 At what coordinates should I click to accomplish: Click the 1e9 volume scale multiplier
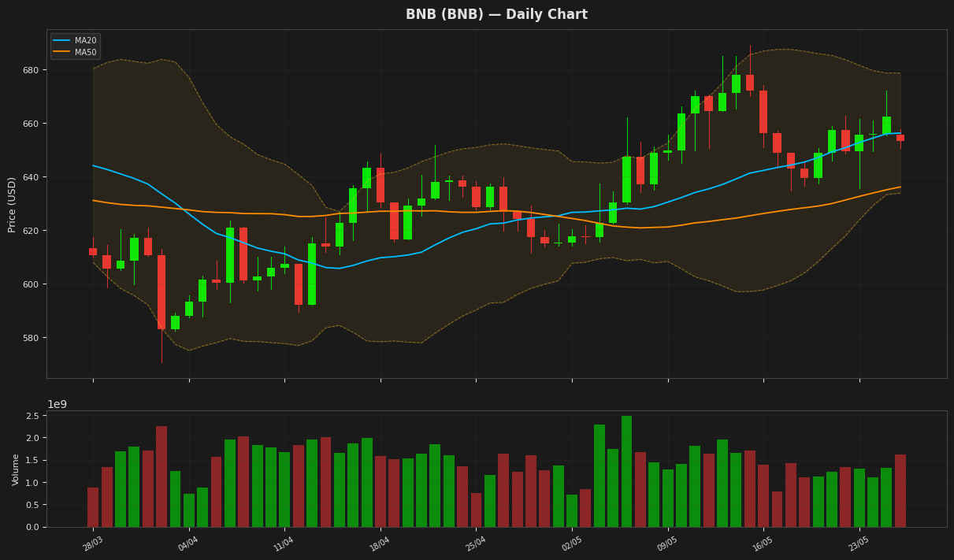[x=58, y=404]
